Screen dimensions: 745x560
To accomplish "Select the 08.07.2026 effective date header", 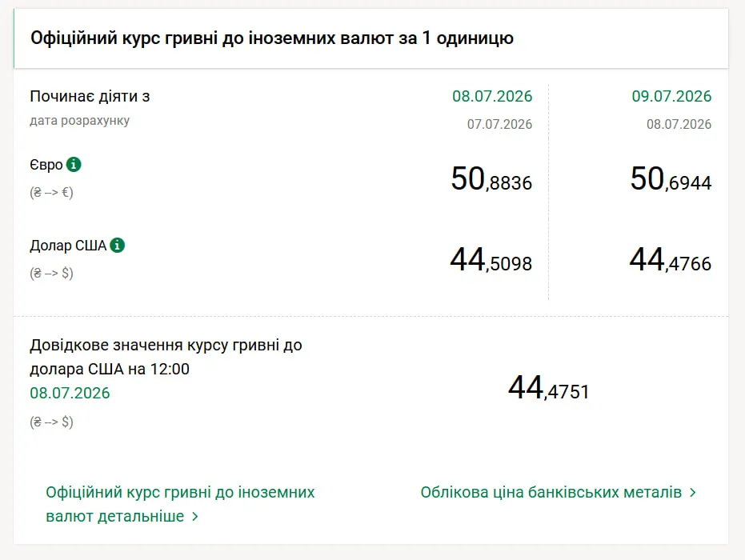I will click(x=492, y=96).
